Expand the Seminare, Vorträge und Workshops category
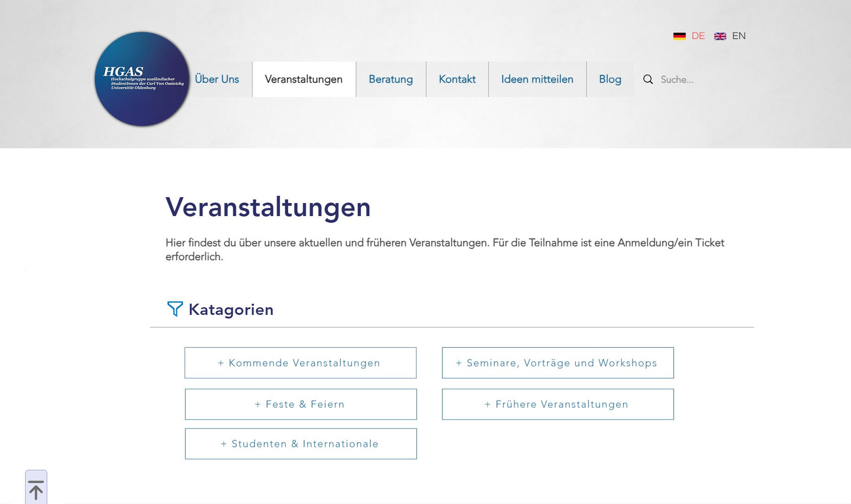The width and height of the screenshot is (851, 504). (557, 363)
